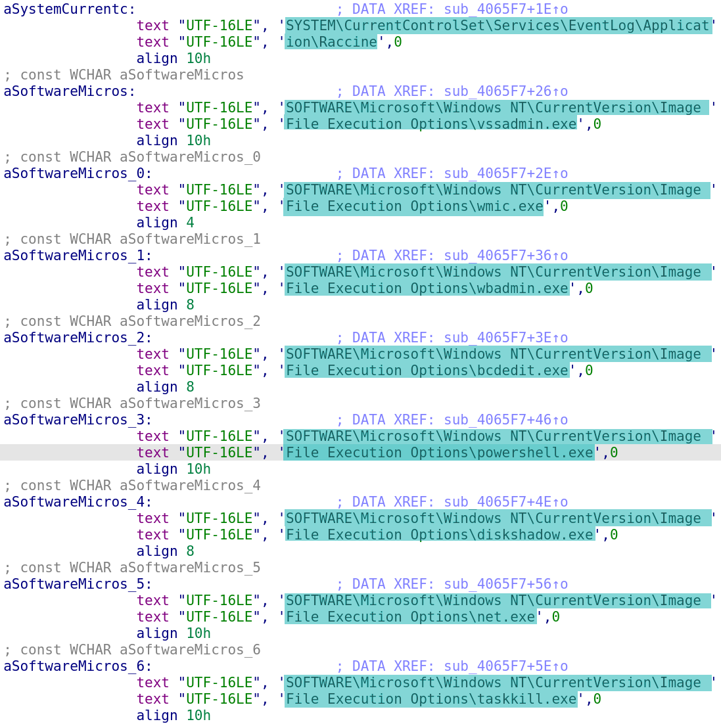Click 'align 8' below the diskshadow.exe line
721x728 pixels.
(x=165, y=551)
